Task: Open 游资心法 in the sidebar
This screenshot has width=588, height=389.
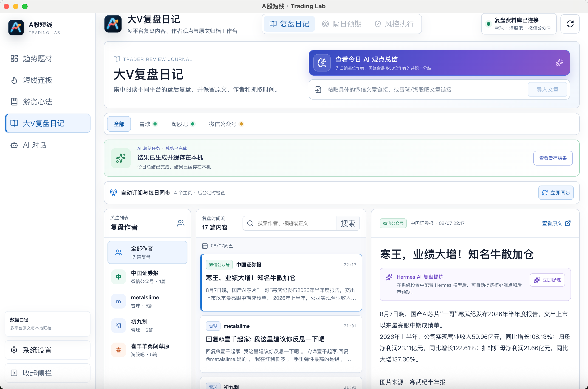Action: tap(47, 102)
